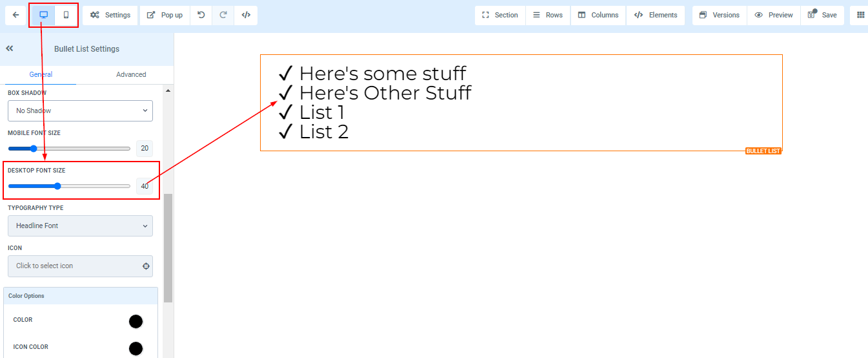The width and height of the screenshot is (868, 358).
Task: Select the General tab
Action: pyautogui.click(x=41, y=74)
